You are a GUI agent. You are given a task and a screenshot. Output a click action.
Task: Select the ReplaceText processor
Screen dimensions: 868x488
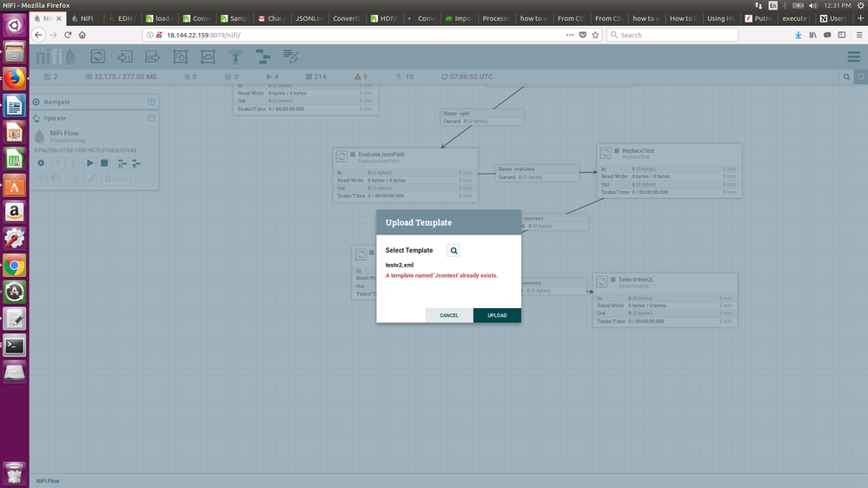coord(669,171)
